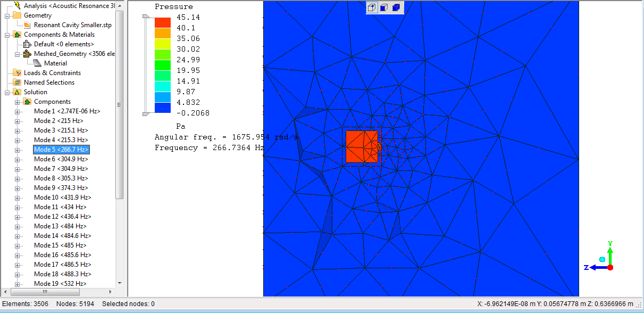The height and width of the screenshot is (313, 644).
Task: Select Mode 2 <215 Hz>
Action: [58, 121]
